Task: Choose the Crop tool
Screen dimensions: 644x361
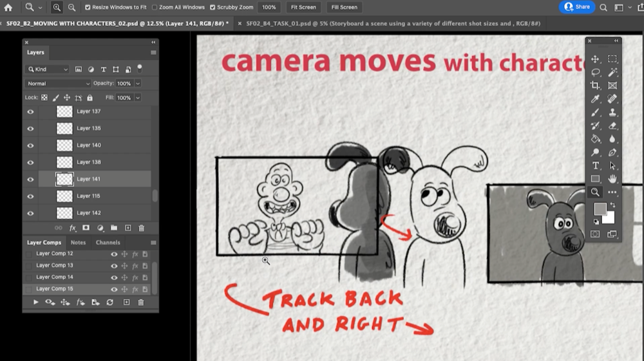Action: click(x=596, y=86)
